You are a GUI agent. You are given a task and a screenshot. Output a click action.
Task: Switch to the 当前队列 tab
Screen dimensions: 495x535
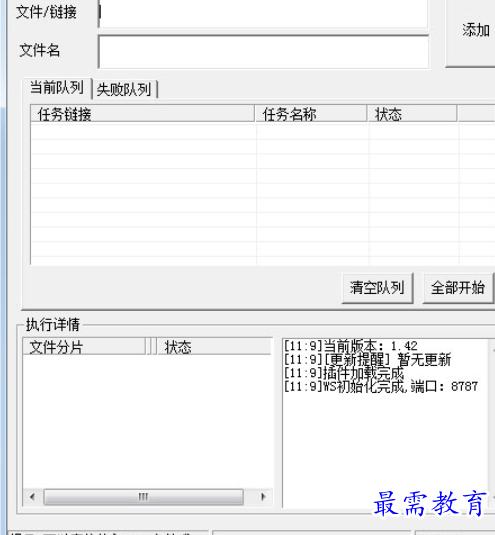coord(57,88)
